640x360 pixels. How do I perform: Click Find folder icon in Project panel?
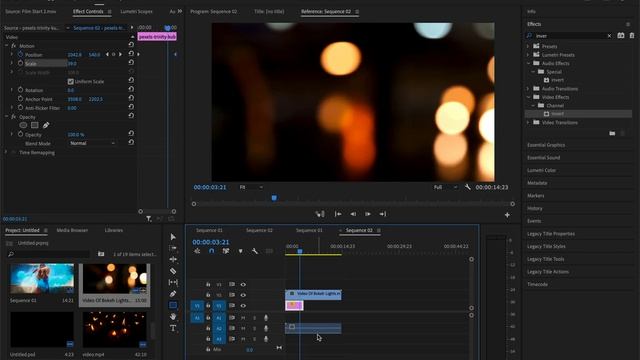101,254
